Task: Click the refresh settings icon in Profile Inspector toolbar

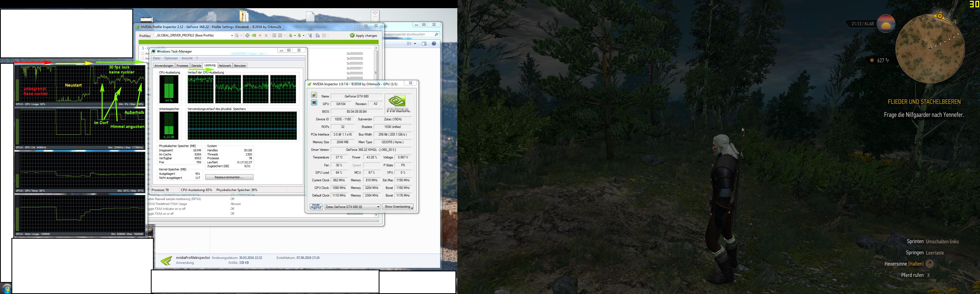Action: click(x=247, y=36)
